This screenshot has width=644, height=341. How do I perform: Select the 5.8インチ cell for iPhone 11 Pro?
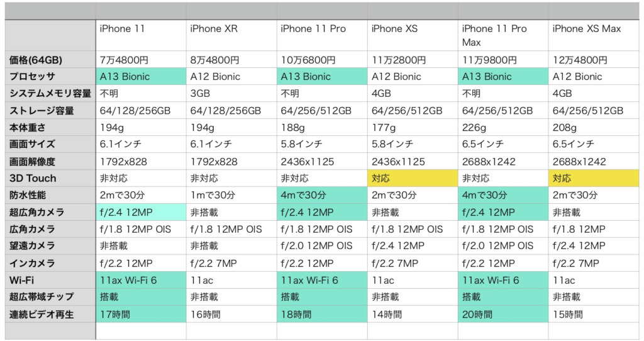click(x=323, y=144)
